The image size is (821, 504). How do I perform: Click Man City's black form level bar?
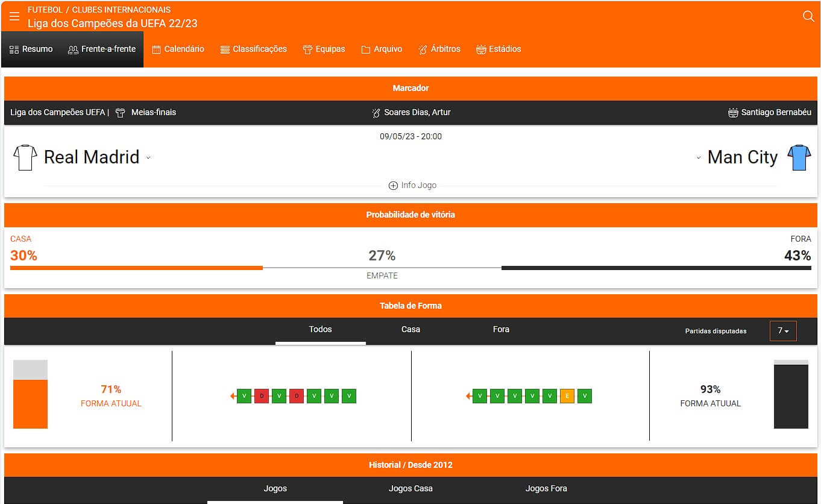point(791,397)
